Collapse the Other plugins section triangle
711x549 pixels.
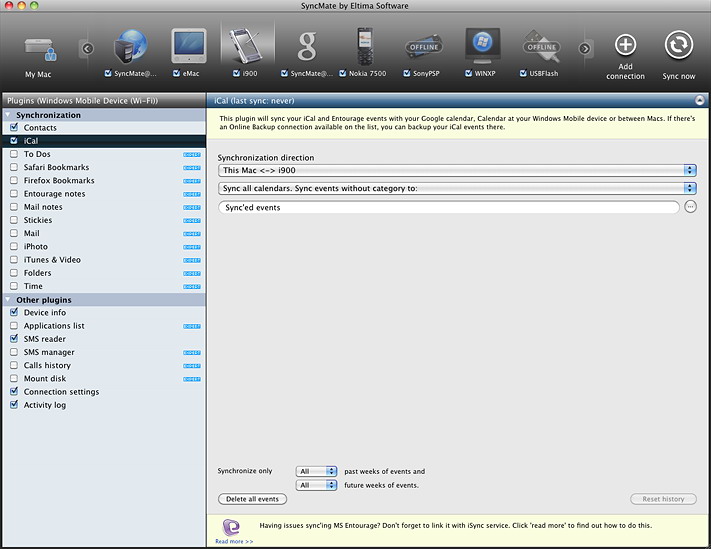point(8,300)
